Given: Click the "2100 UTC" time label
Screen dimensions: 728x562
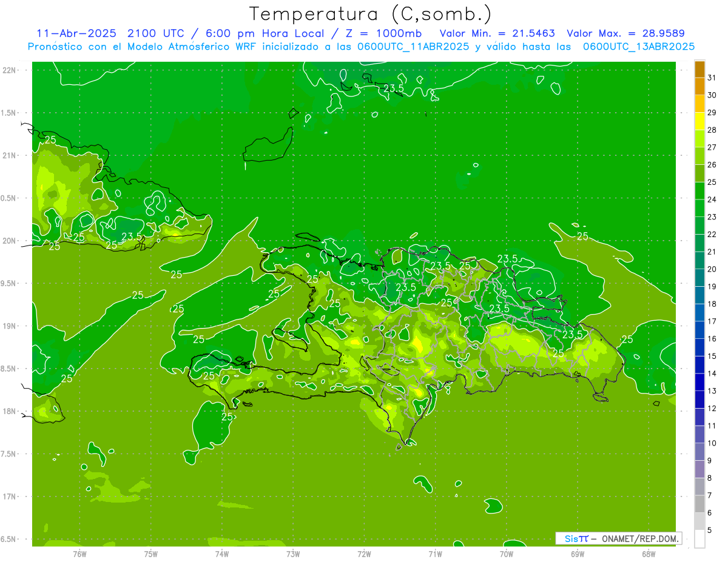Looking at the screenshot, I should point(155,33).
